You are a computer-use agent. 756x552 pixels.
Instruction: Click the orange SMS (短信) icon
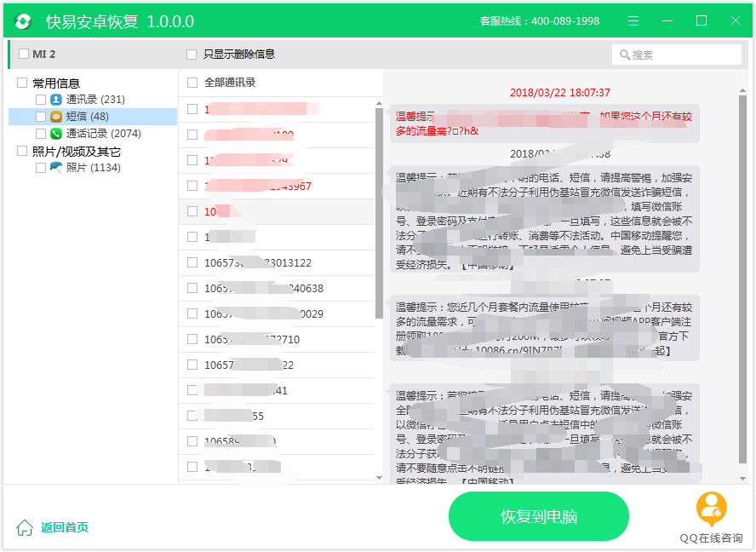point(56,117)
